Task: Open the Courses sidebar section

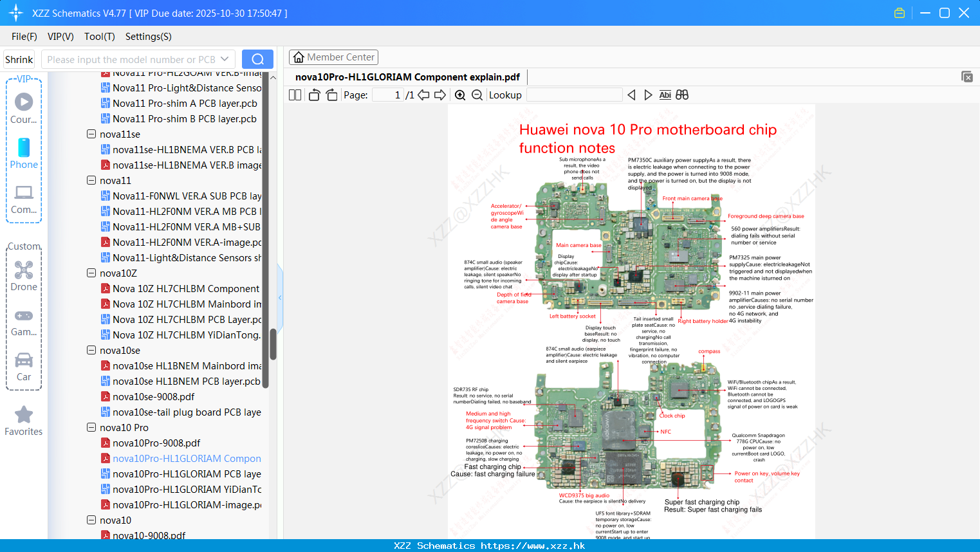Action: tap(24, 108)
